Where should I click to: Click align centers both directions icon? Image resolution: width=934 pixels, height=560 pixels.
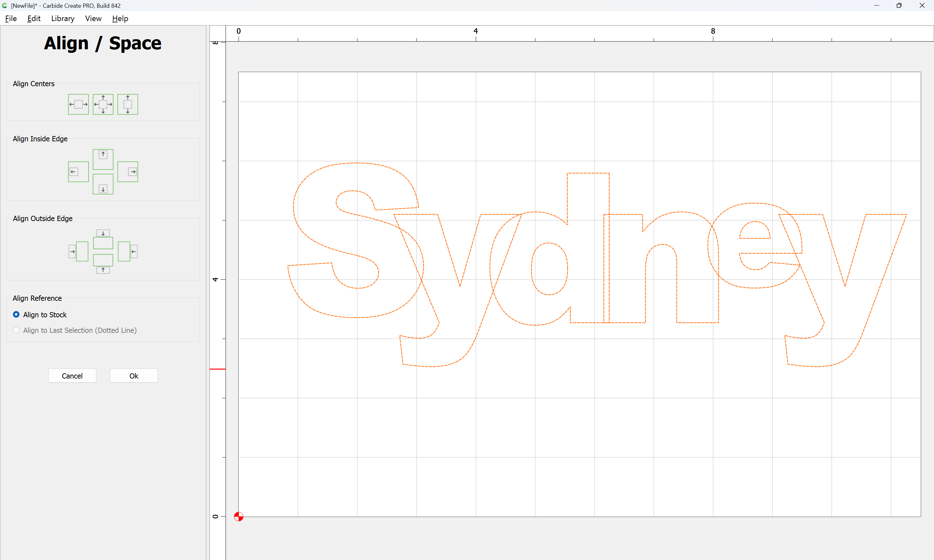coord(103,104)
